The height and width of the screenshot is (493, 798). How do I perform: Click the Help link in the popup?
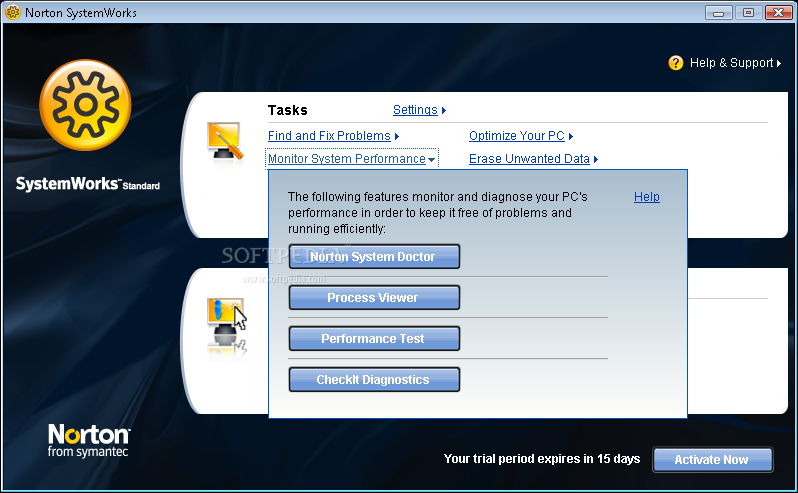[647, 197]
